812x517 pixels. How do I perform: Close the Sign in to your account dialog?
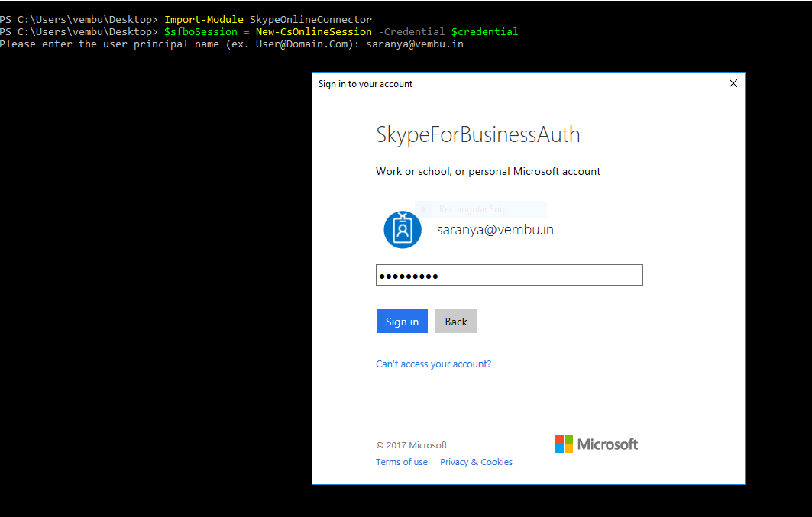tap(733, 83)
